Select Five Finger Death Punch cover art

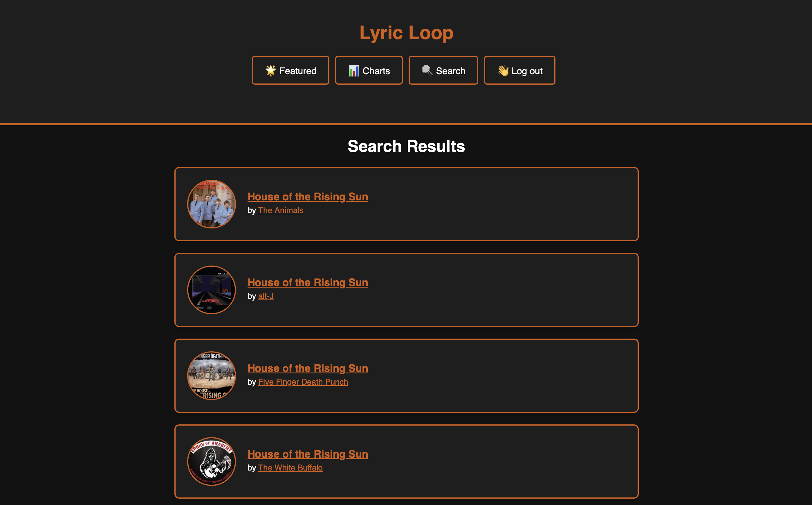point(212,376)
